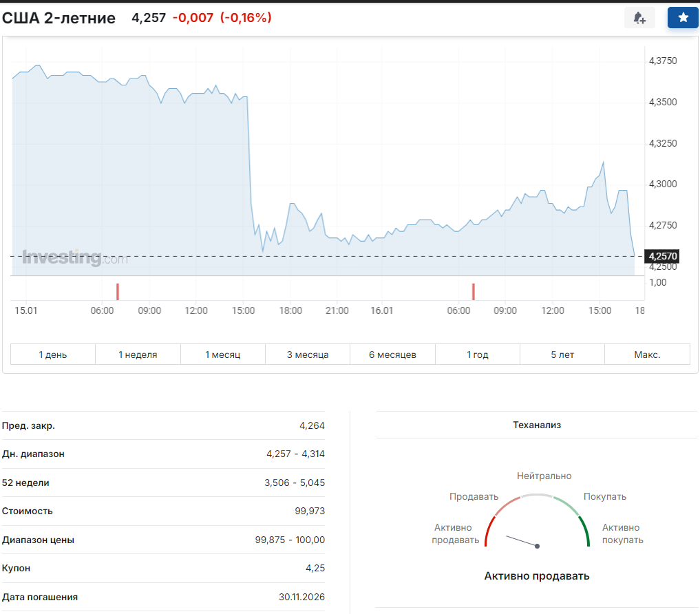Toggle the blue star watchlist button
Viewport: 700px width, 614px height.
pyautogui.click(x=683, y=18)
